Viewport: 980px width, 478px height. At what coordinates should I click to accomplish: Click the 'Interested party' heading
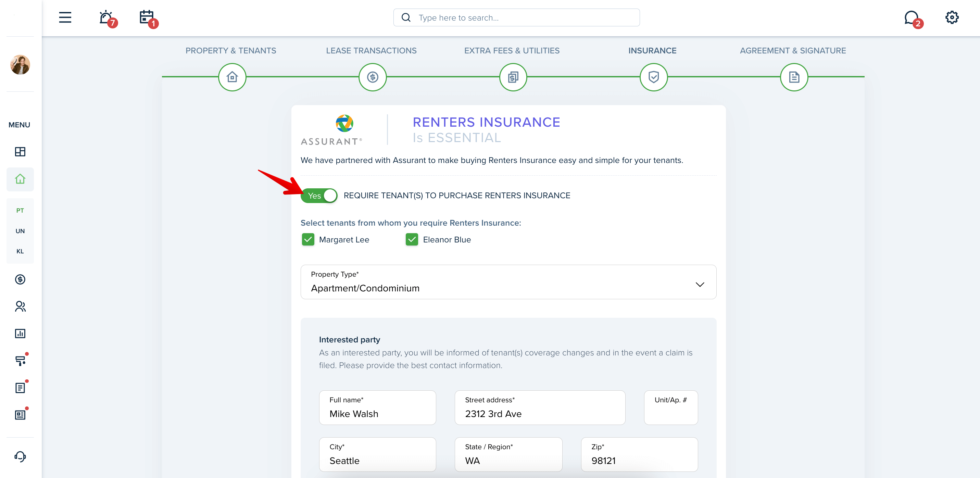coord(349,339)
